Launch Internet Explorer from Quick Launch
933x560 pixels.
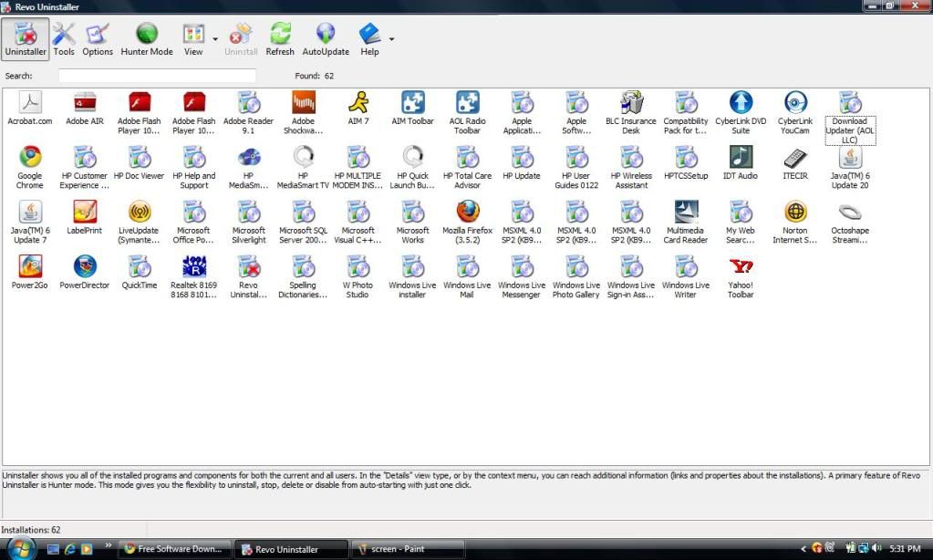(x=69, y=549)
